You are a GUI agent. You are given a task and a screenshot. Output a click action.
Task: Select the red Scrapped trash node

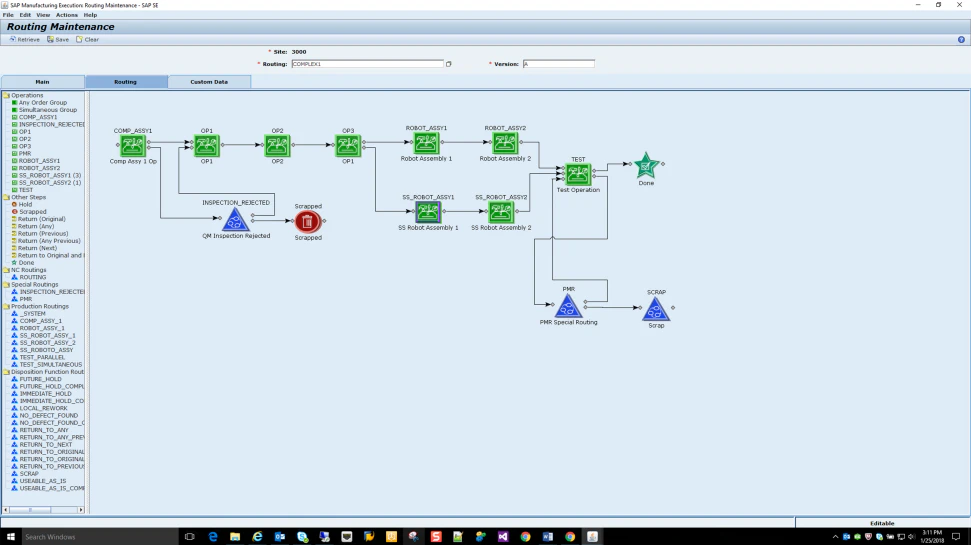pyautogui.click(x=307, y=222)
